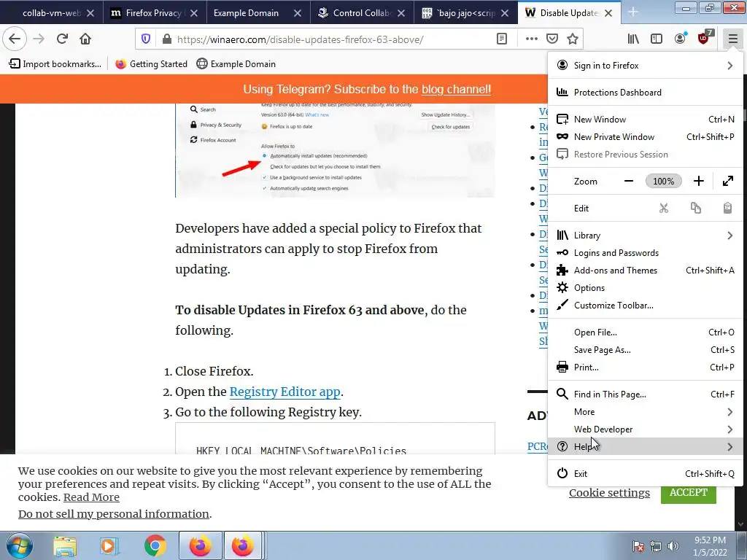Go back using the back arrow

[15, 39]
